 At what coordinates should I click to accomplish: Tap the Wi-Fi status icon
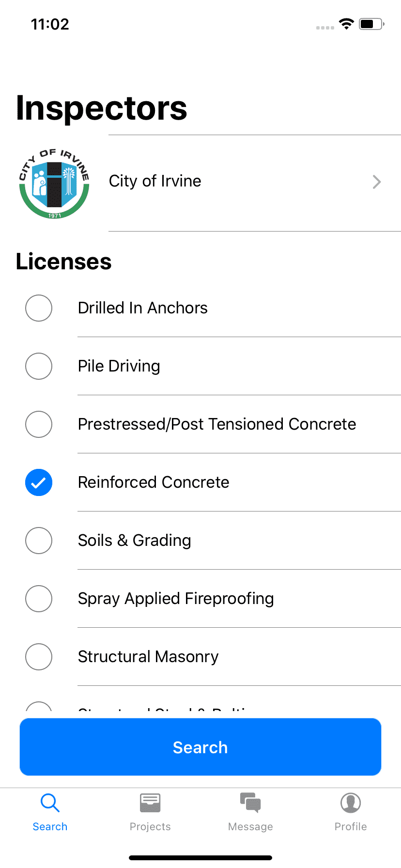[x=346, y=24]
